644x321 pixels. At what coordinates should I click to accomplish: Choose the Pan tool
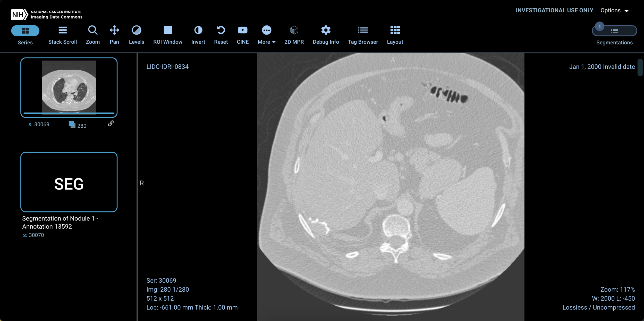[x=114, y=35]
